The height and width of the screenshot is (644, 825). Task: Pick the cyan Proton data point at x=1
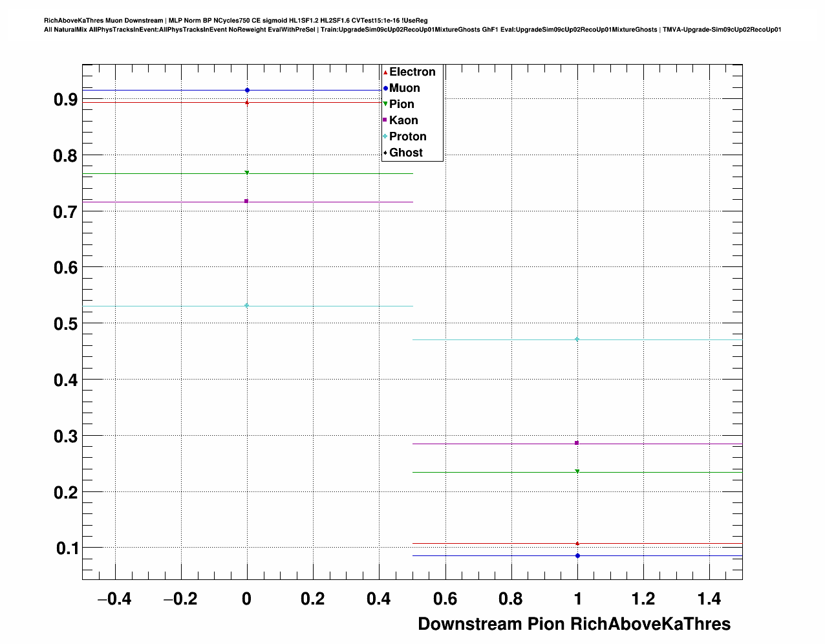(577, 339)
